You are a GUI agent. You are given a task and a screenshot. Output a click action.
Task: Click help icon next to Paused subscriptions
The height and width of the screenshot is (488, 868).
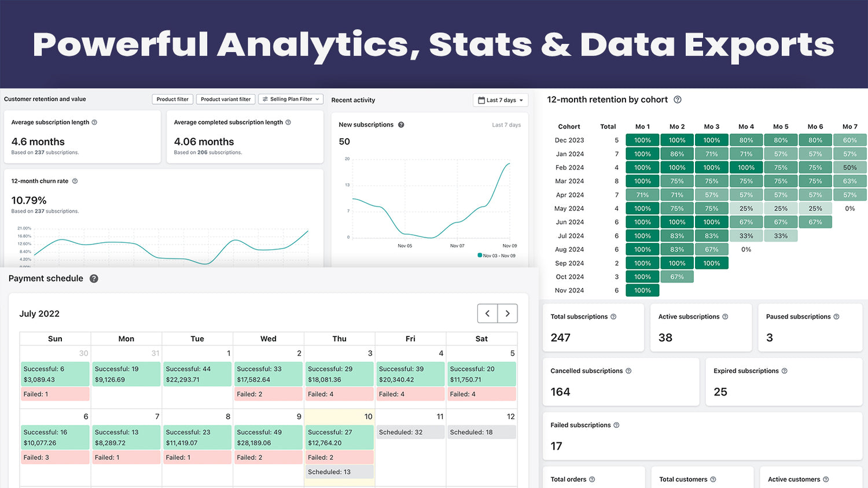coord(836,317)
